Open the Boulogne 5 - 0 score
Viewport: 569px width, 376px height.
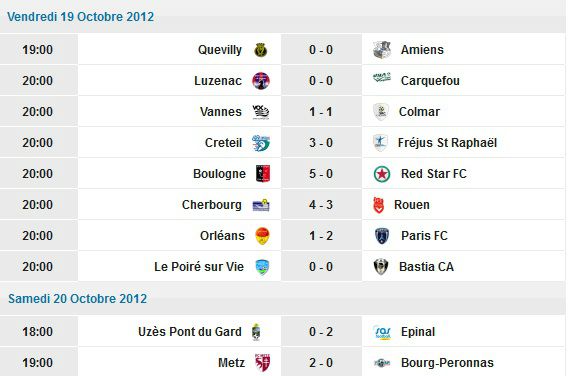coord(321,174)
